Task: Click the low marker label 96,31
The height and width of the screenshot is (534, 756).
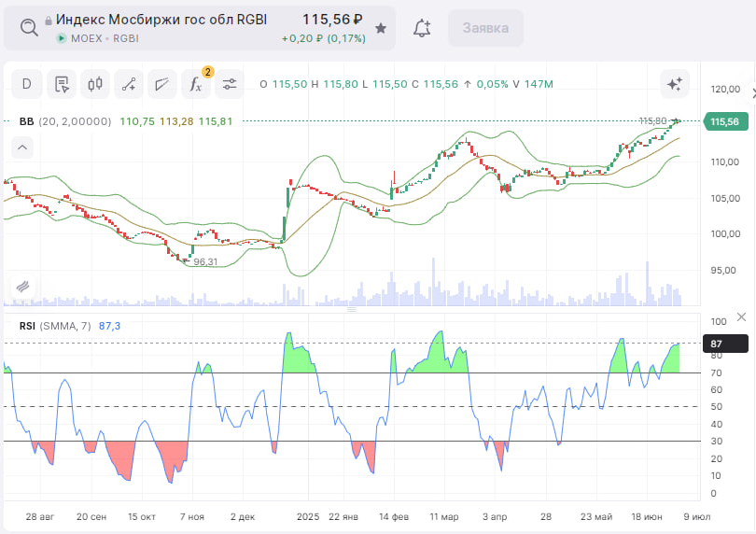Action: pyautogui.click(x=205, y=262)
